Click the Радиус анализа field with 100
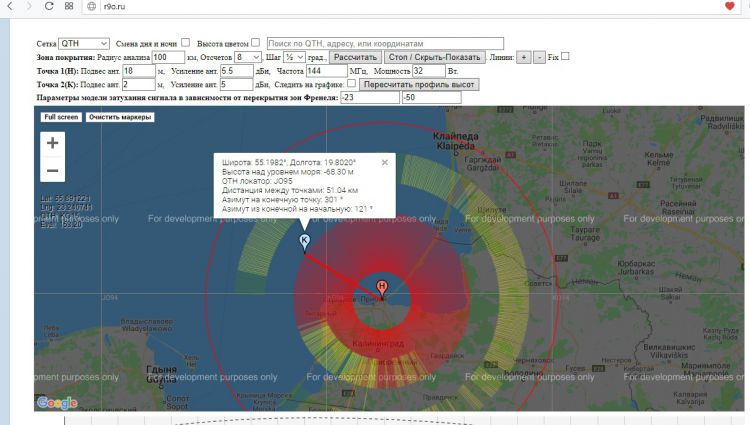Screen dimensions: 750x425 (x=168, y=57)
